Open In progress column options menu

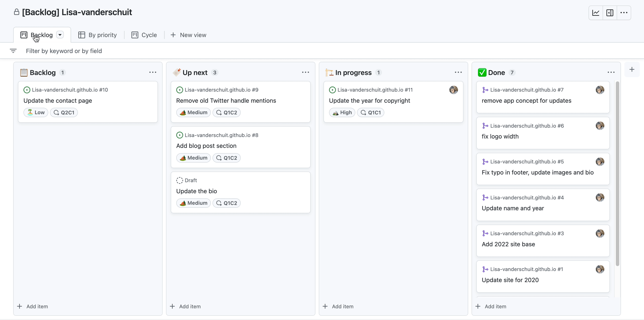(x=458, y=72)
